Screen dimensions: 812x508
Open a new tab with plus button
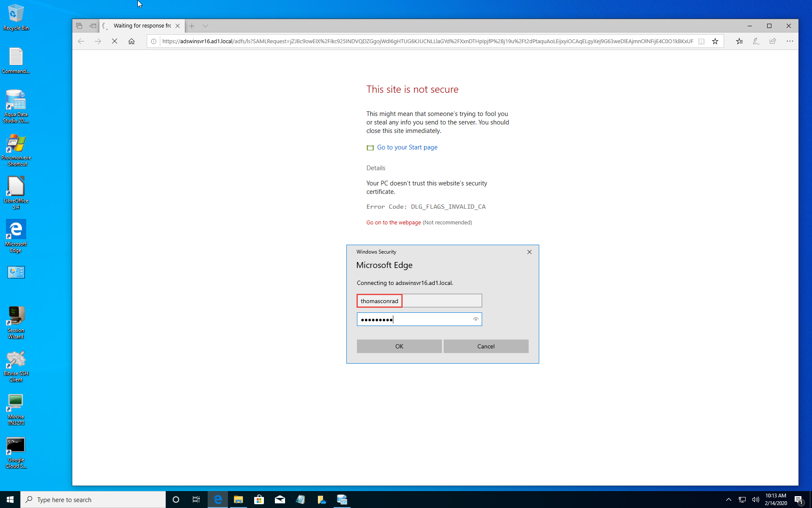pos(192,26)
